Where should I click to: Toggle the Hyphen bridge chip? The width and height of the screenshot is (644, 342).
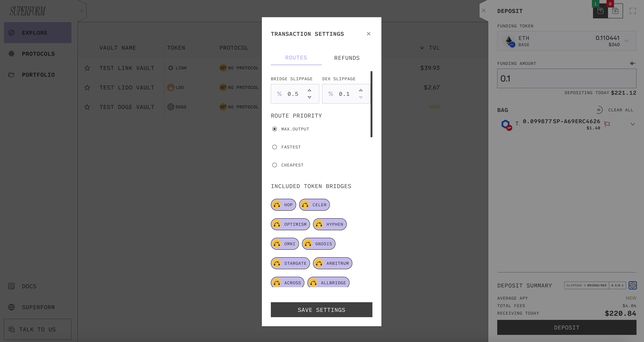tap(330, 224)
